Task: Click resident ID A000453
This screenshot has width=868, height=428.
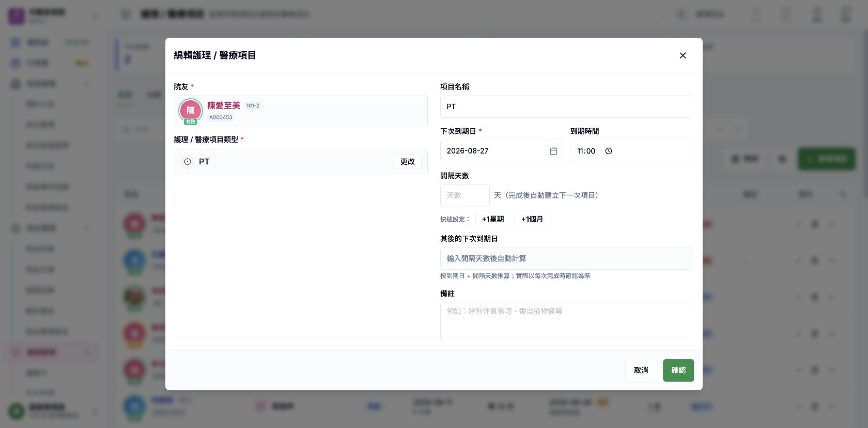Action: pos(221,117)
